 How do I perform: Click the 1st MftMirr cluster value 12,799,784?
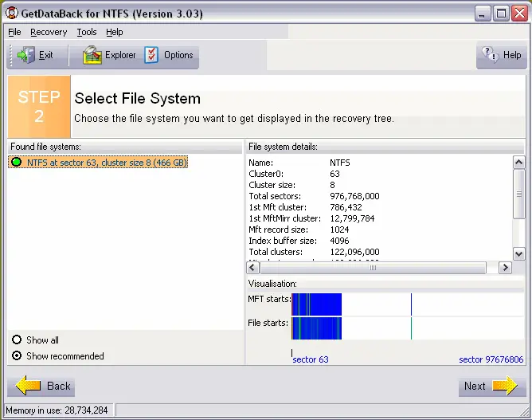click(x=352, y=218)
